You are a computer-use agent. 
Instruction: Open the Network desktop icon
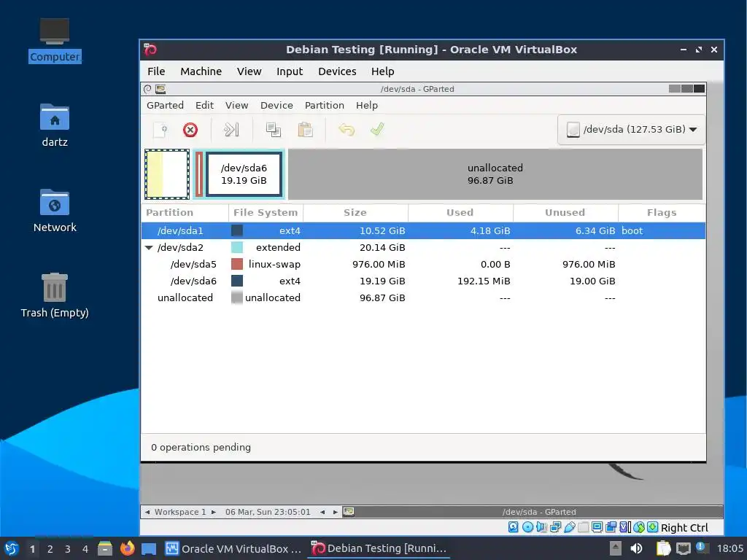click(x=54, y=211)
